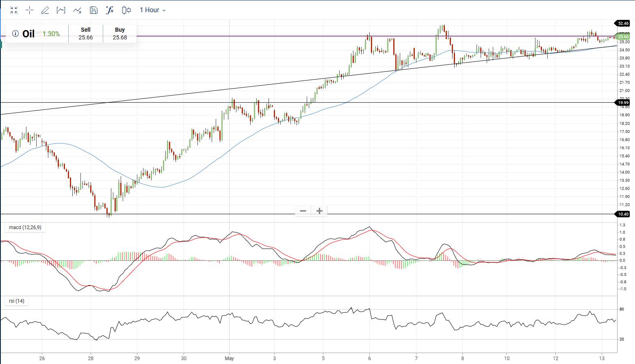Click the trend line arrow icon
The width and height of the screenshot is (635, 364).
77,10
